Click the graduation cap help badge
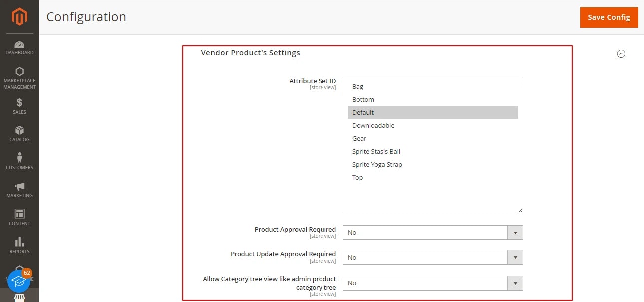Image resolution: width=644 pixels, height=302 pixels. point(19,281)
